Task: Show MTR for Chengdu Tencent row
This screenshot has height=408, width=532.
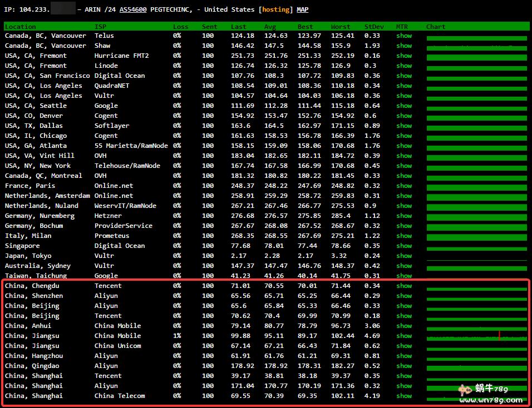Action: pos(404,286)
